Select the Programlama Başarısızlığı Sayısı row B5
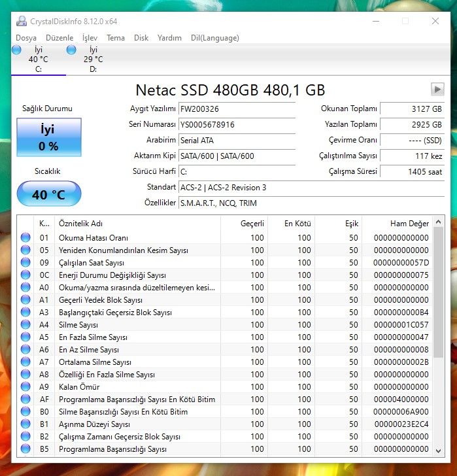The width and height of the screenshot is (457, 476). point(224,449)
